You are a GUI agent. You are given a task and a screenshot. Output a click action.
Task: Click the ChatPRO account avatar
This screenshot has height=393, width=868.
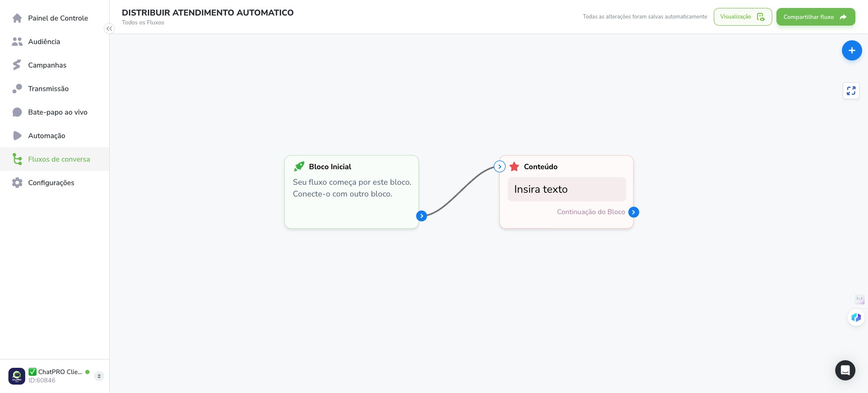pyautogui.click(x=17, y=376)
